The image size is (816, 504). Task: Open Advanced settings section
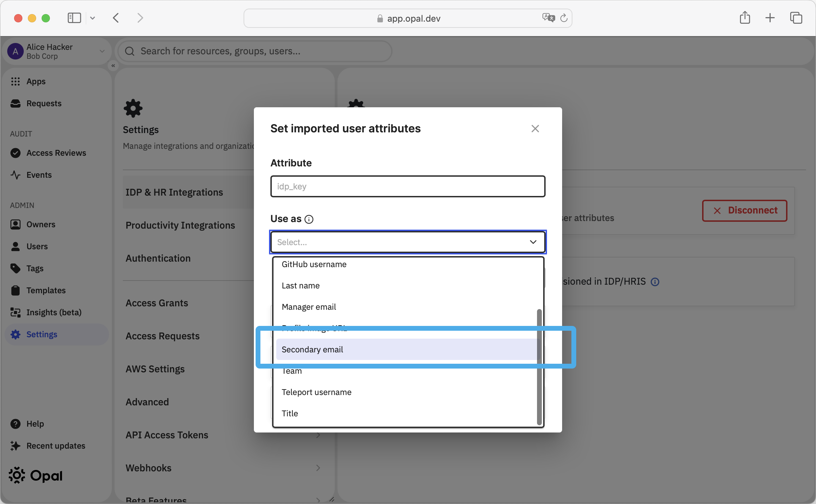pyautogui.click(x=147, y=402)
